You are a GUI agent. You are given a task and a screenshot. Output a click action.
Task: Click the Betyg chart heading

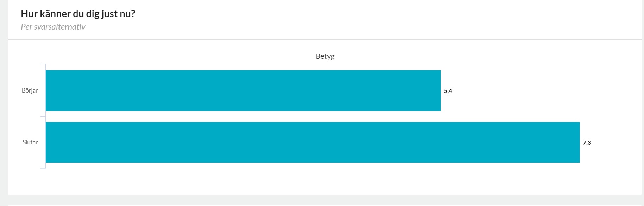[x=325, y=56]
